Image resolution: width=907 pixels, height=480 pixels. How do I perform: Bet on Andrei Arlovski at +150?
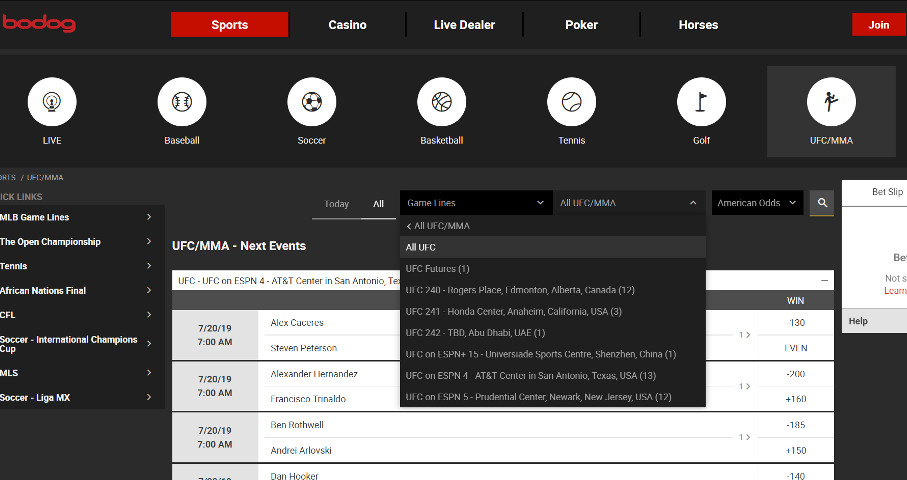point(796,451)
